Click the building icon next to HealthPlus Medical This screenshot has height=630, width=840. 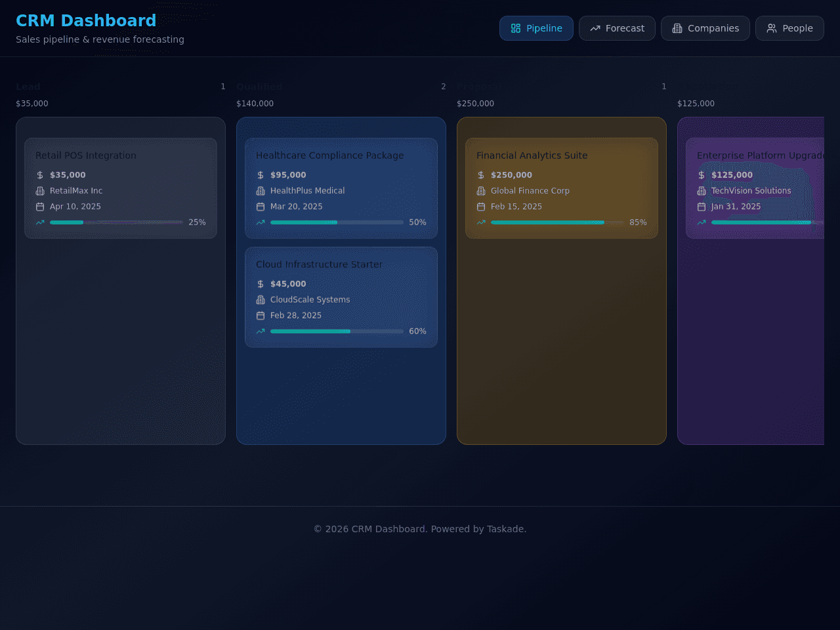pos(261,191)
